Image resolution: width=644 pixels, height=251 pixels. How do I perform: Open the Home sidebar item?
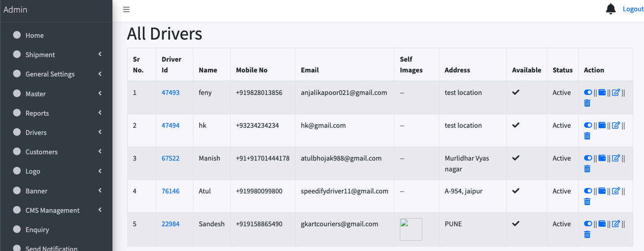coord(34,36)
